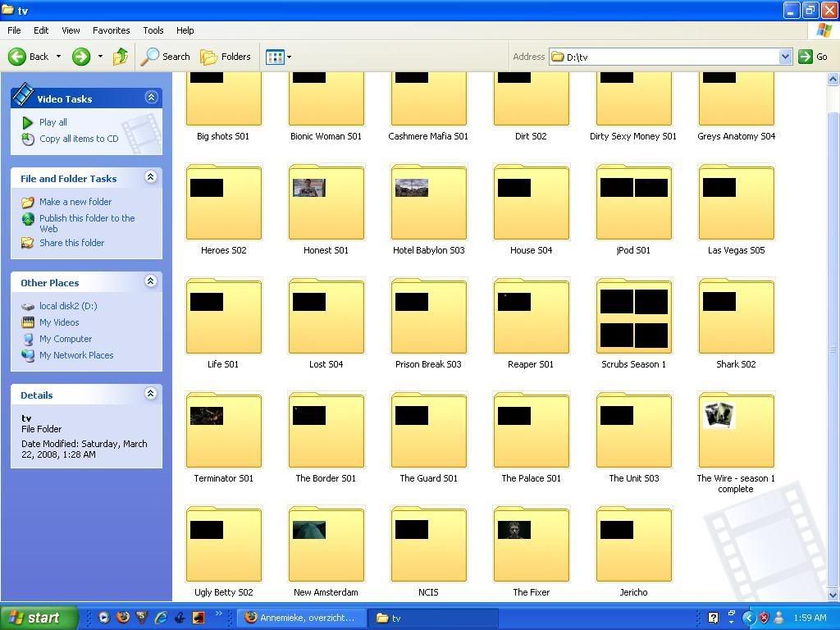The width and height of the screenshot is (840, 630).
Task: Select the jPod S01 folder
Action: click(x=634, y=203)
